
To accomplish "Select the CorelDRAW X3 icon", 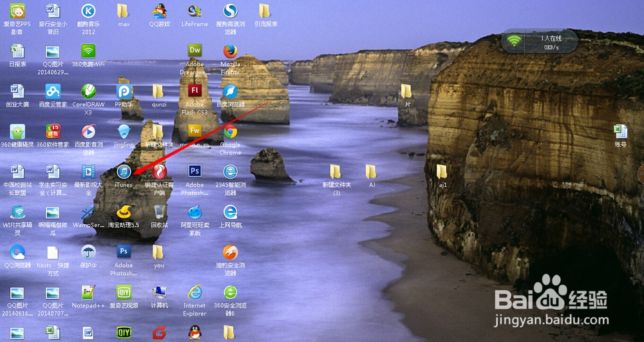I will (88, 91).
